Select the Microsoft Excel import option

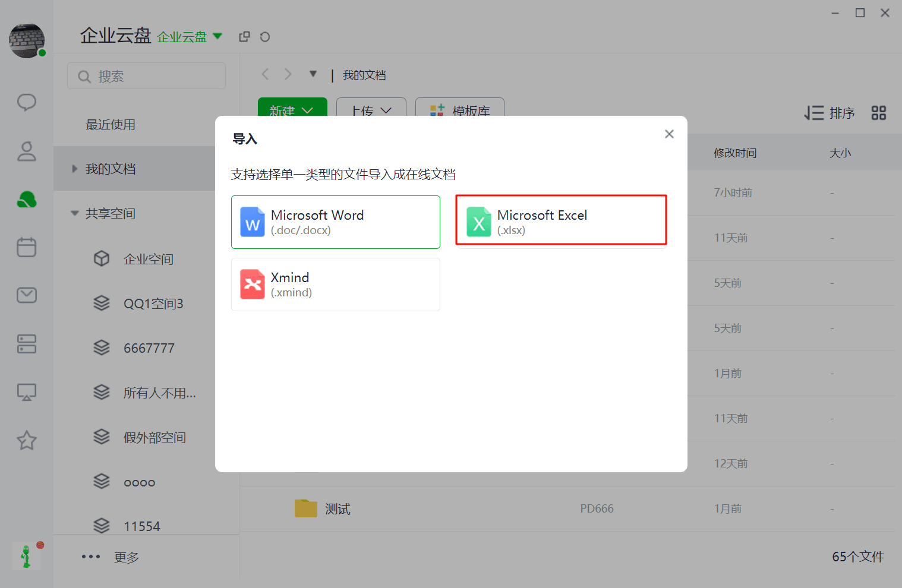pos(562,220)
